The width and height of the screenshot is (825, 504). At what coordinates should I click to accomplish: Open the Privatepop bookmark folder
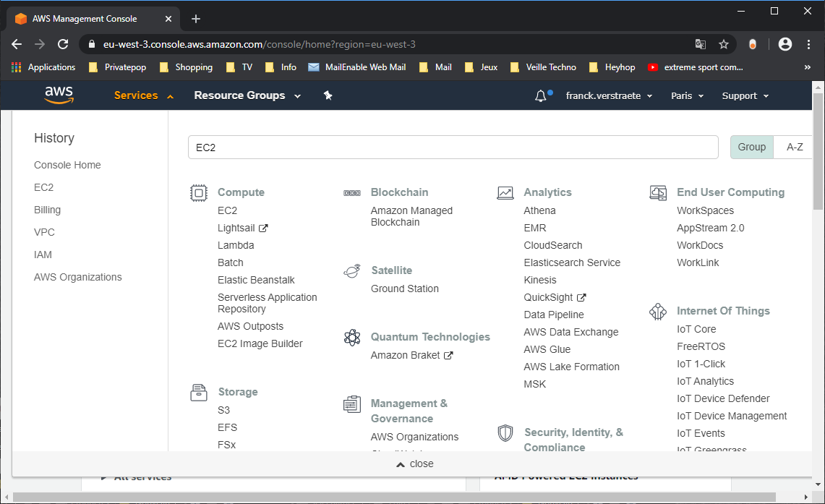(x=117, y=67)
